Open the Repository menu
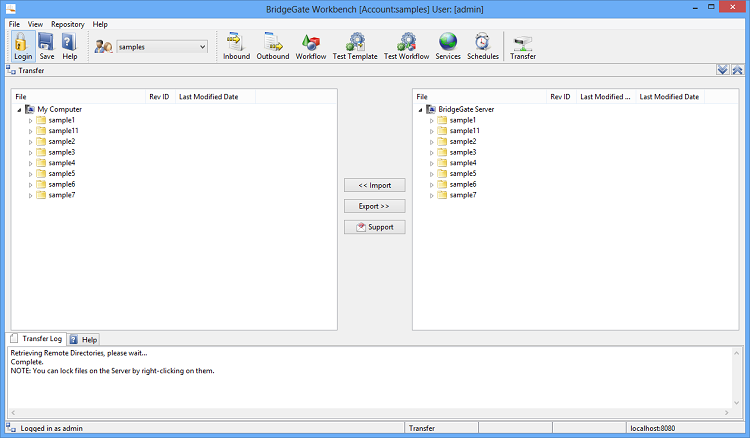Viewport: 750px width, 438px height. tap(67, 24)
